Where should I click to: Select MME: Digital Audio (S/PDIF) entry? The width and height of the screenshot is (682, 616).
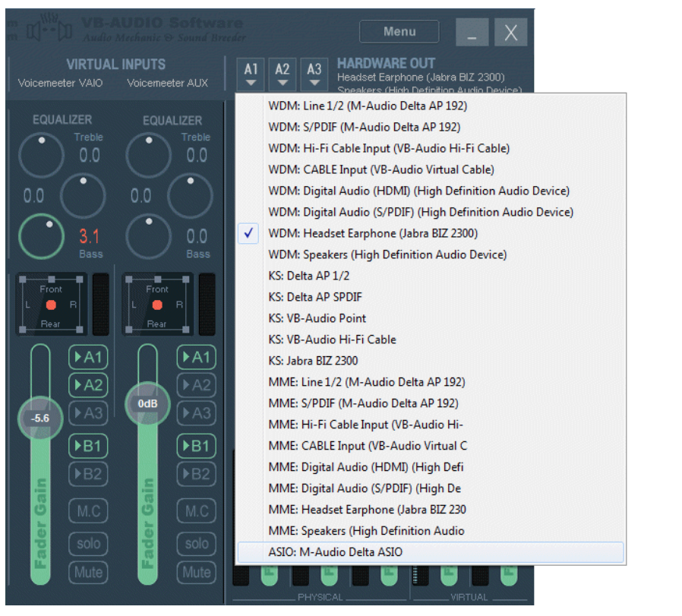(x=431, y=488)
